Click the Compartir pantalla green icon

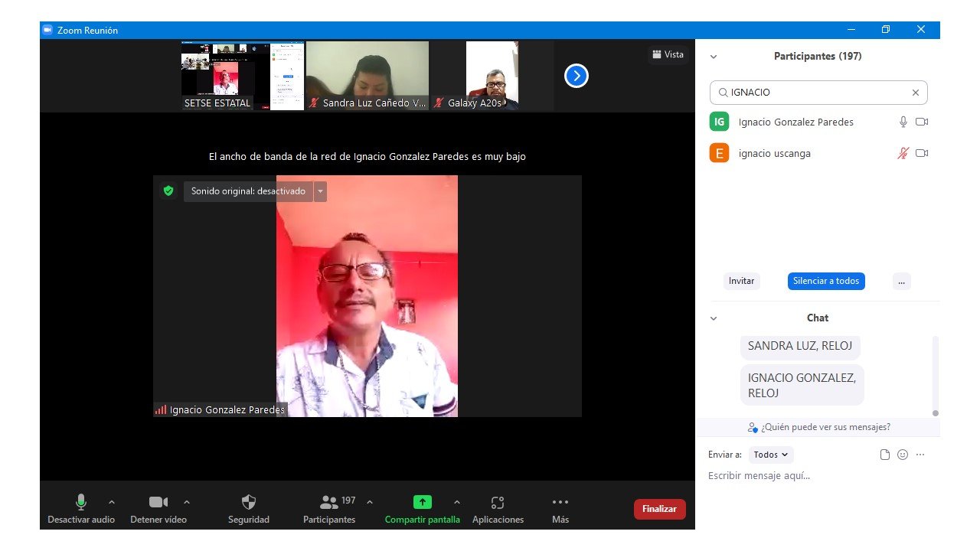point(422,503)
